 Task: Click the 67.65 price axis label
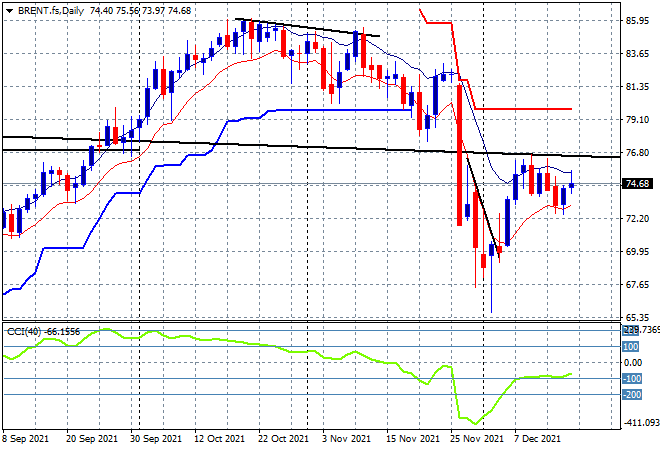(637, 285)
